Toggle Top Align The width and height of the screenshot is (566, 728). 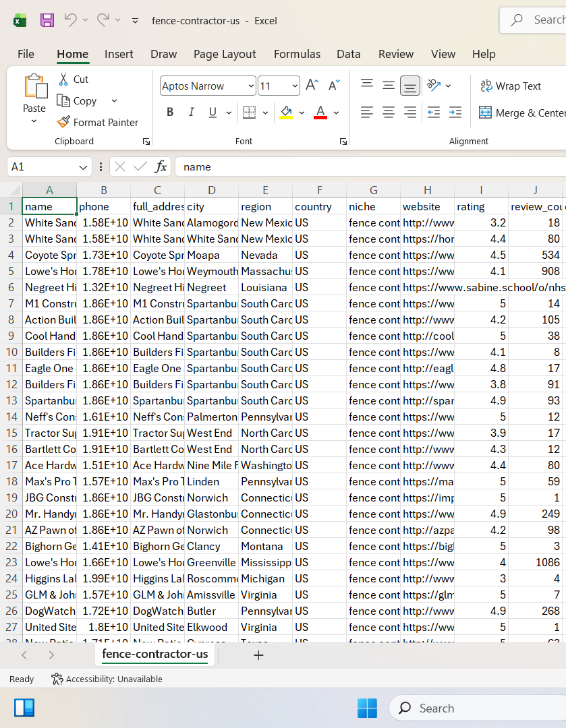[367, 84]
